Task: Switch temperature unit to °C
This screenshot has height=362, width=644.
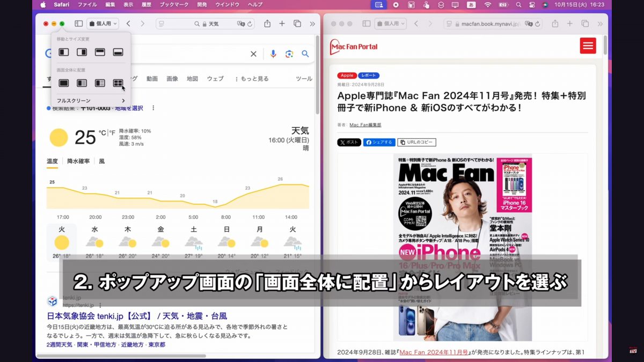Action: tap(102, 132)
